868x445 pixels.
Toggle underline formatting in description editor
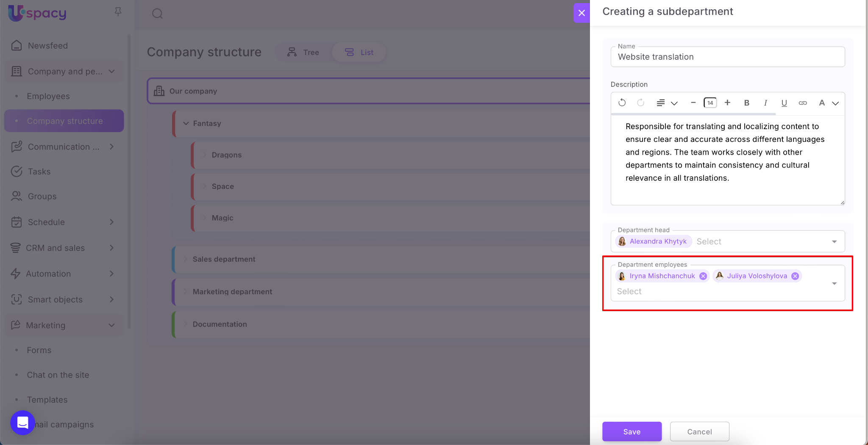784,103
